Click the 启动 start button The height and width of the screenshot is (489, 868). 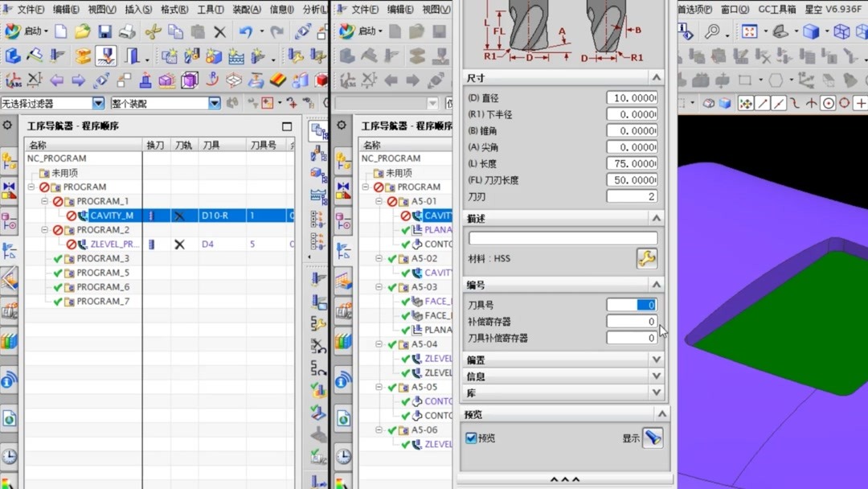click(x=31, y=30)
